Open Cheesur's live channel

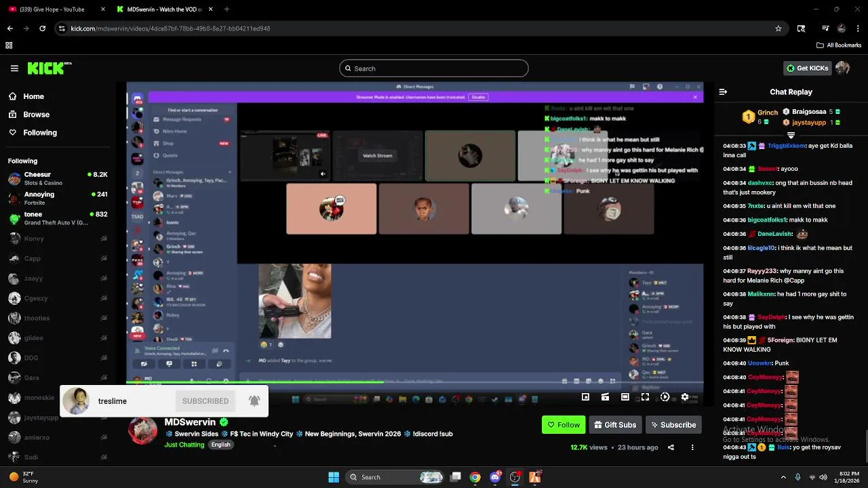(x=58, y=178)
